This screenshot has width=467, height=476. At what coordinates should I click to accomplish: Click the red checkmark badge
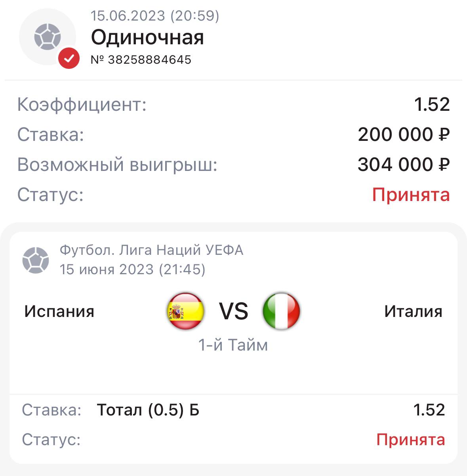69,59
